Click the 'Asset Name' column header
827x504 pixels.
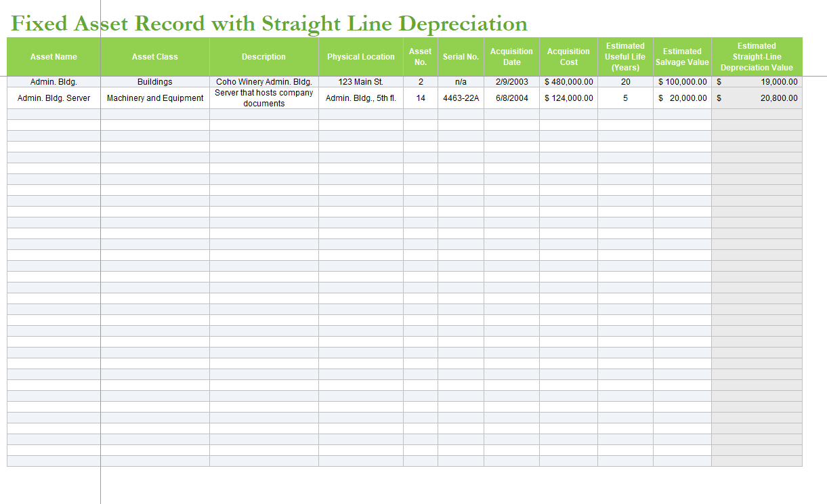(x=54, y=57)
